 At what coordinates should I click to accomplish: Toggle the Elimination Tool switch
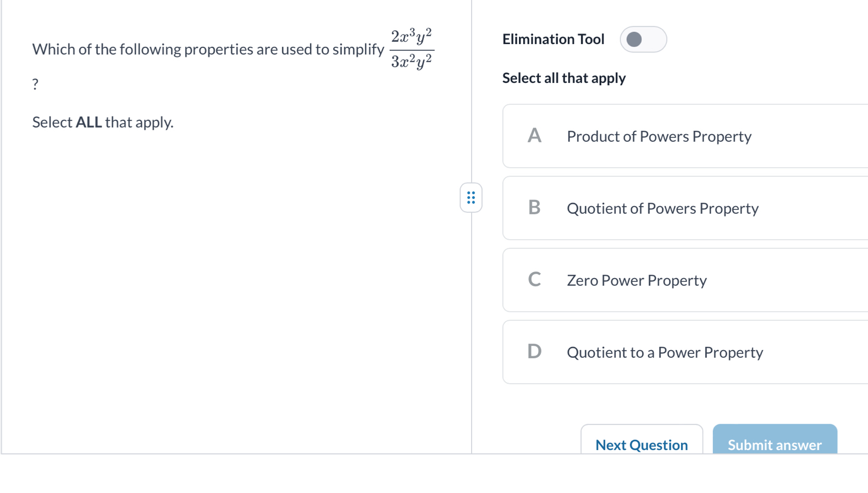(x=643, y=40)
